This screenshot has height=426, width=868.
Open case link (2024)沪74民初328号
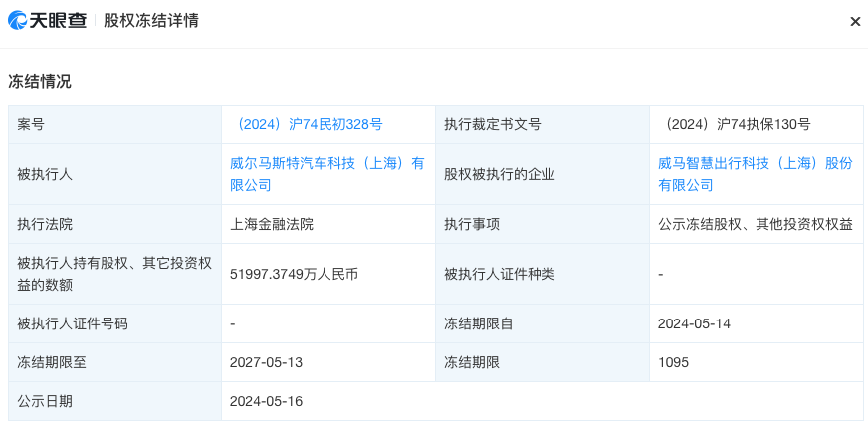click(307, 125)
